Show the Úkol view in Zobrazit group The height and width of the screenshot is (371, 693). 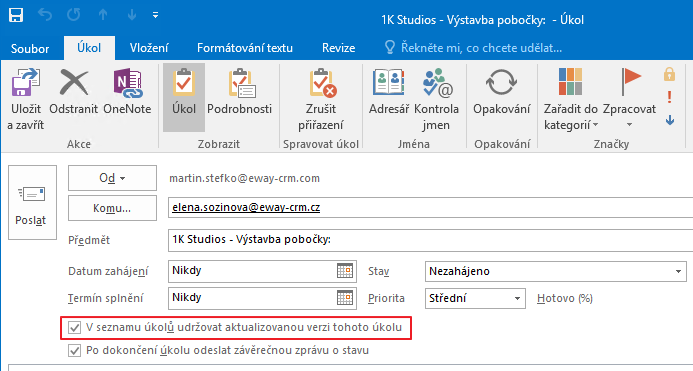(x=184, y=97)
